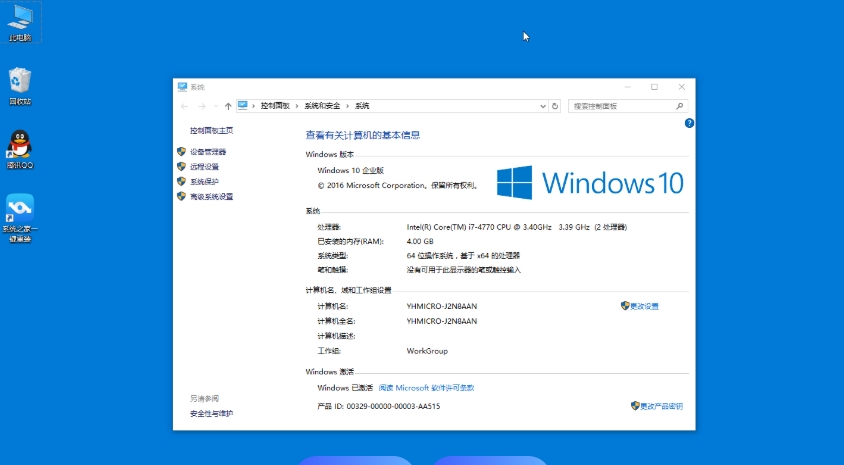
Task: Click 更改产品密钥 (Change product key) link
Action: click(661, 406)
